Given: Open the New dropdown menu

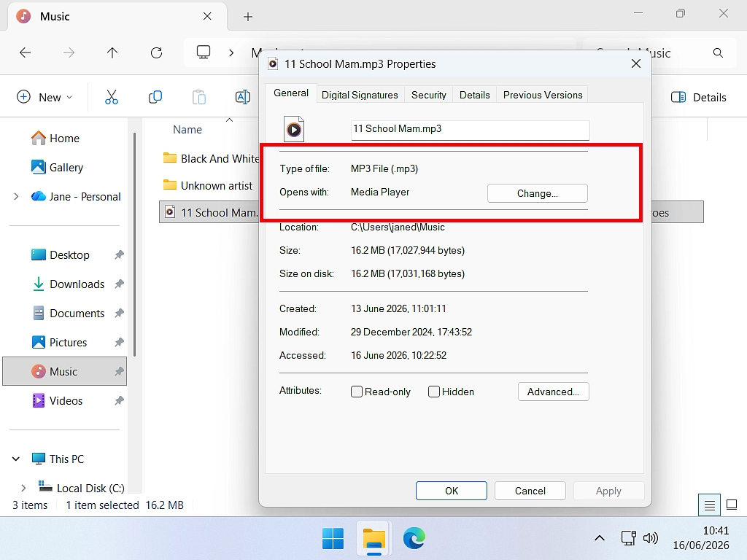Looking at the screenshot, I should pyautogui.click(x=44, y=97).
